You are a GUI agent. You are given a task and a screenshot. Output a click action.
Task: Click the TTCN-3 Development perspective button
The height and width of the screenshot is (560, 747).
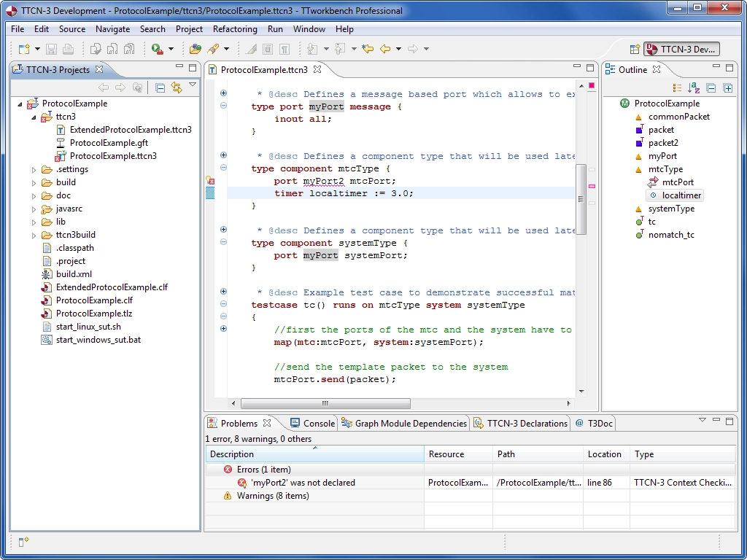[681, 49]
